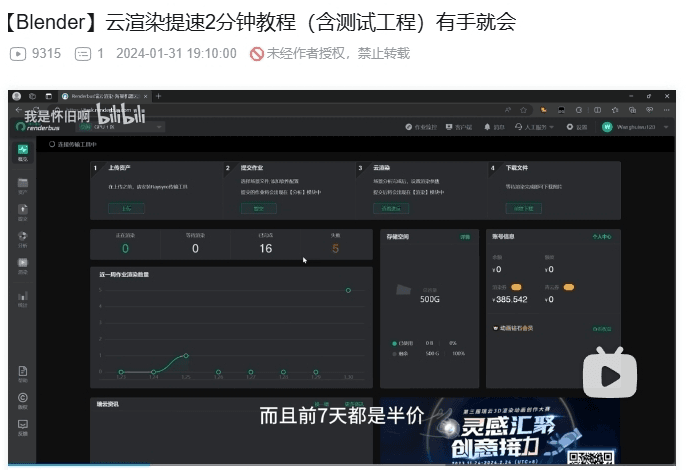Open the browser collections icon
The image size is (687, 470).
coord(632,110)
